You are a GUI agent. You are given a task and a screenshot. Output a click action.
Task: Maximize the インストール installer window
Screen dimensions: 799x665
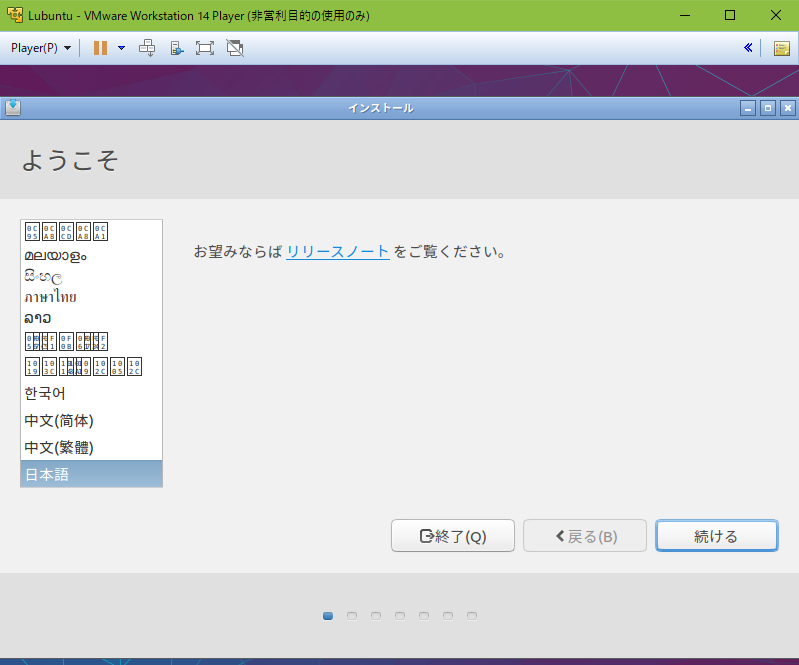click(768, 108)
